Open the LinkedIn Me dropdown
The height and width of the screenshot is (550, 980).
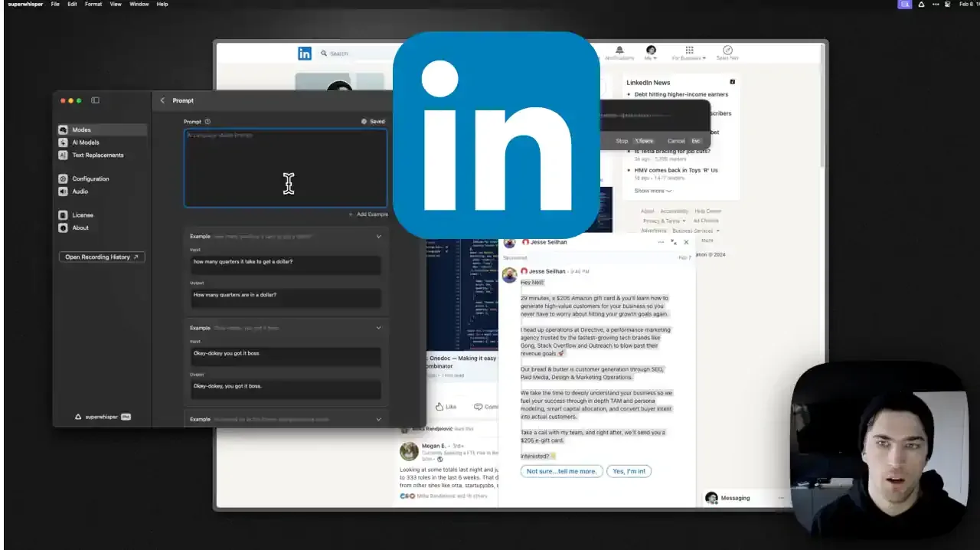click(x=652, y=53)
